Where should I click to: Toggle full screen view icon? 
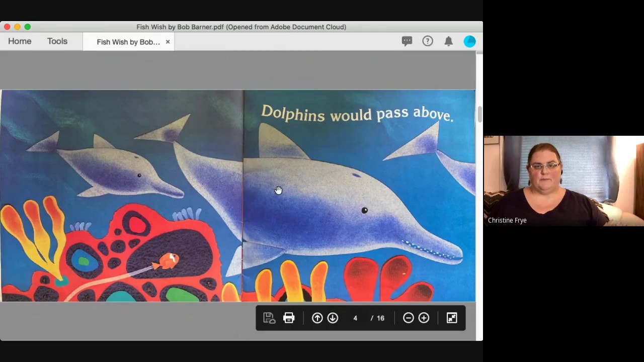(x=452, y=318)
